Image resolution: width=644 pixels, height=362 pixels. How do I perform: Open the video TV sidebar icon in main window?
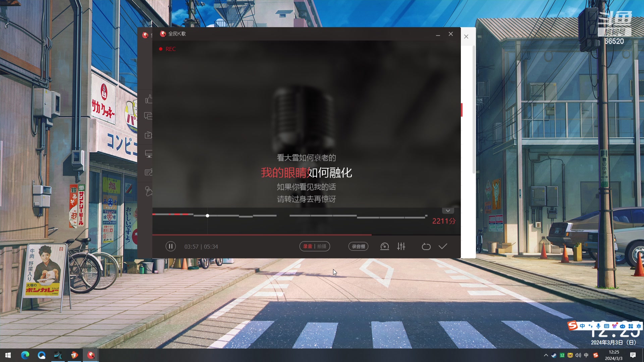pyautogui.click(x=148, y=135)
